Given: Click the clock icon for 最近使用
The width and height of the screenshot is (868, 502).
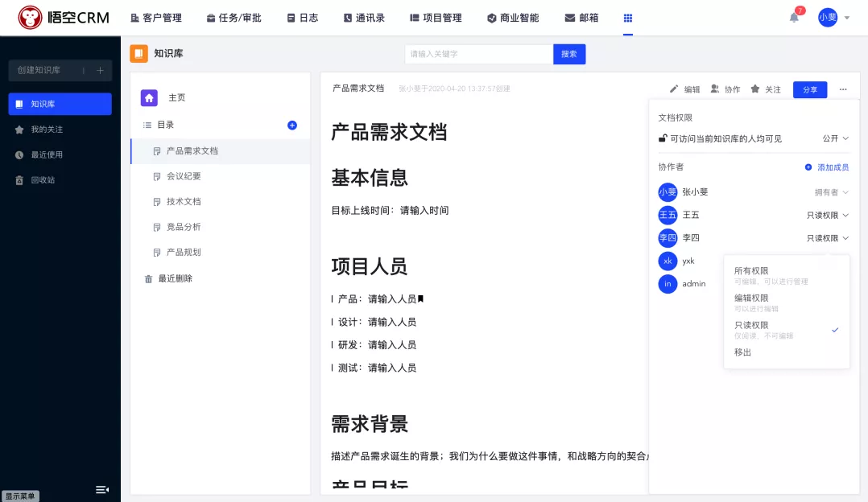Looking at the screenshot, I should pyautogui.click(x=19, y=154).
